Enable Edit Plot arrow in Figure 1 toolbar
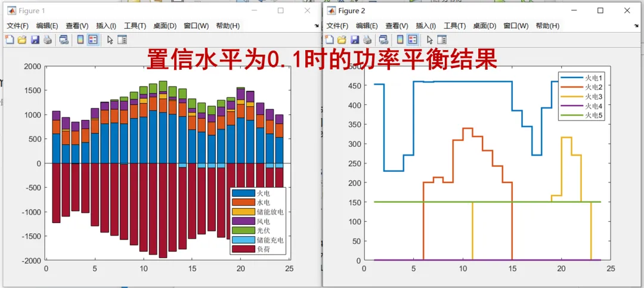 point(110,40)
